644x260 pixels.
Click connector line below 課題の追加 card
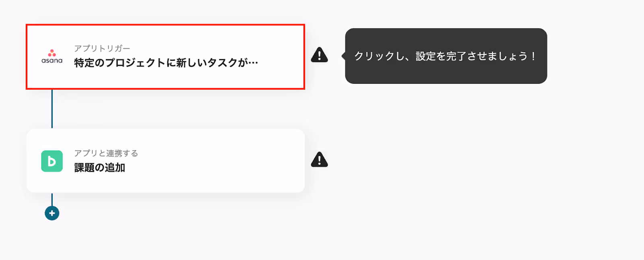click(52, 199)
